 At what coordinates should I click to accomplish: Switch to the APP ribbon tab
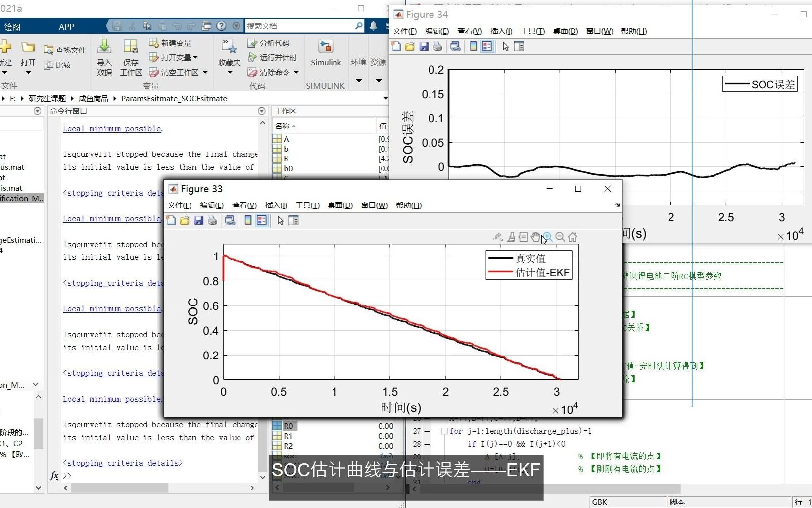(66, 27)
